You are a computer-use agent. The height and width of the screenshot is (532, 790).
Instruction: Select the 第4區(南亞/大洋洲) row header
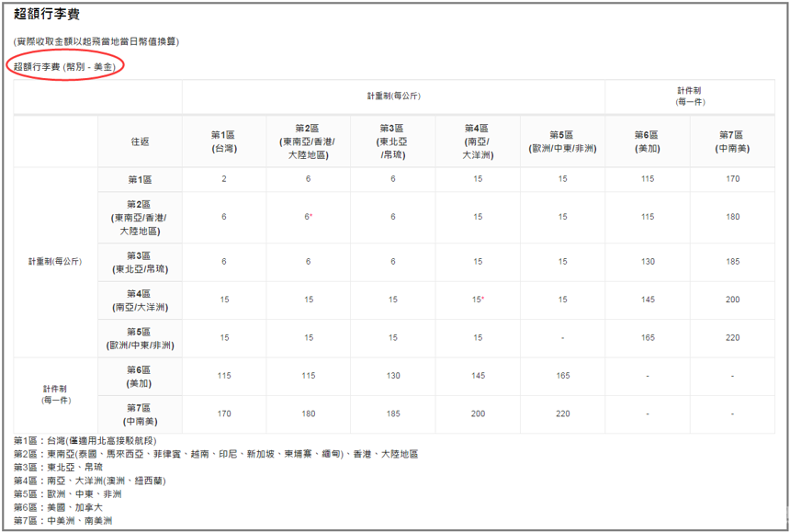coord(140,300)
